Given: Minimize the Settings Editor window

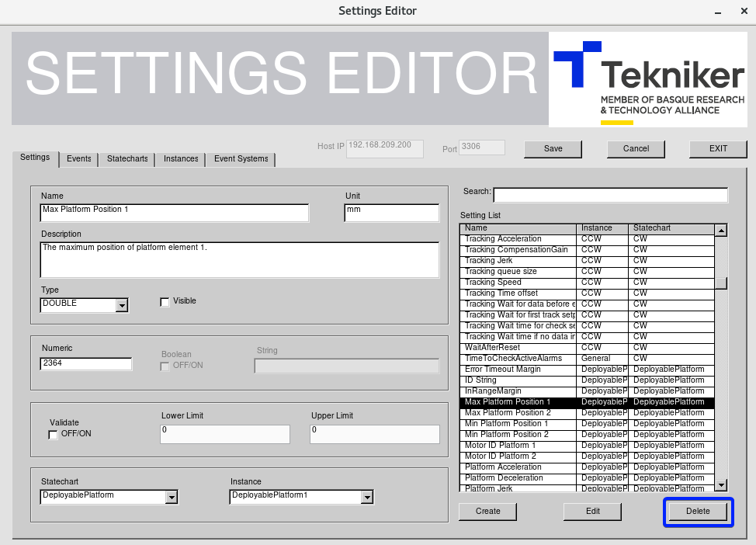Looking at the screenshot, I should click(x=718, y=12).
